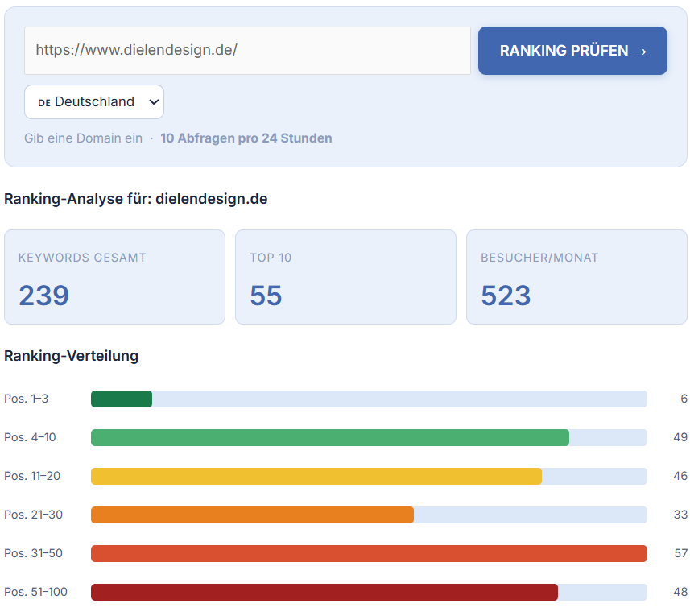
Task: Click the '10 Abfragen pro 24 Stunden' text
Action: [246, 138]
